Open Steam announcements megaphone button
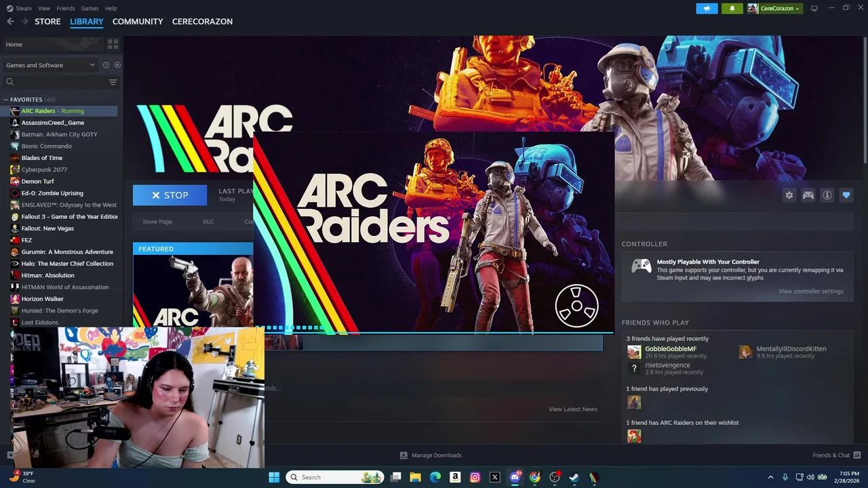868x488 pixels. [x=707, y=8]
